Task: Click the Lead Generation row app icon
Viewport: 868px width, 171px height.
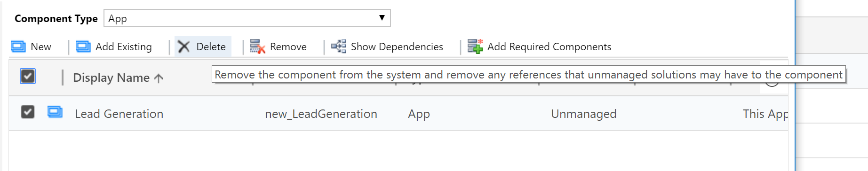Action: pyautogui.click(x=55, y=112)
